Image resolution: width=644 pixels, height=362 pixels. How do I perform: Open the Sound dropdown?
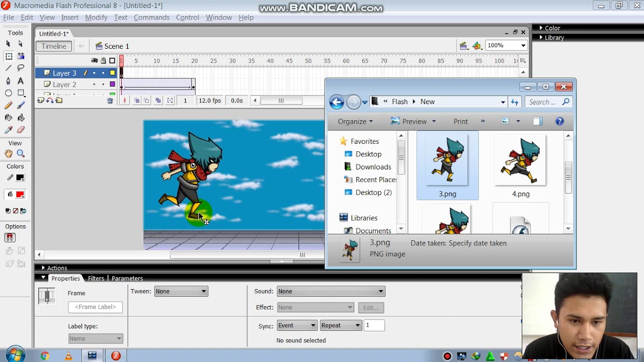point(331,291)
